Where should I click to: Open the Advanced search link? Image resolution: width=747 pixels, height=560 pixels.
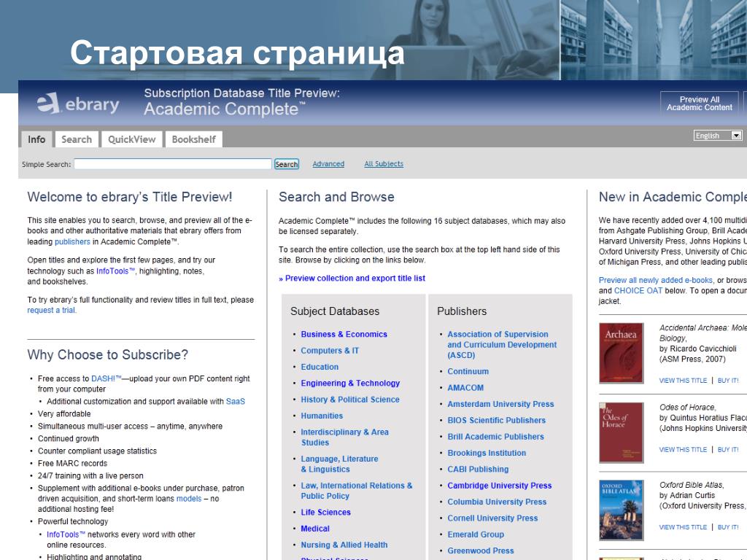(328, 164)
